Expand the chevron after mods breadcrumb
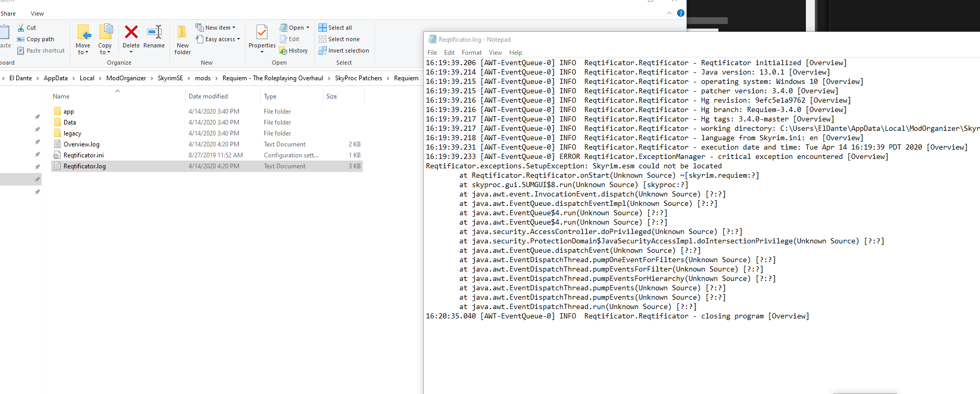This screenshot has width=980, height=394. pos(216,78)
